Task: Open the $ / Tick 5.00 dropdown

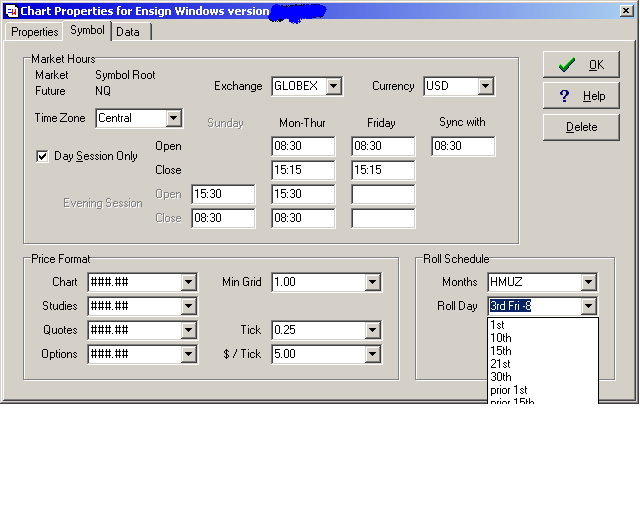Action: tap(373, 354)
